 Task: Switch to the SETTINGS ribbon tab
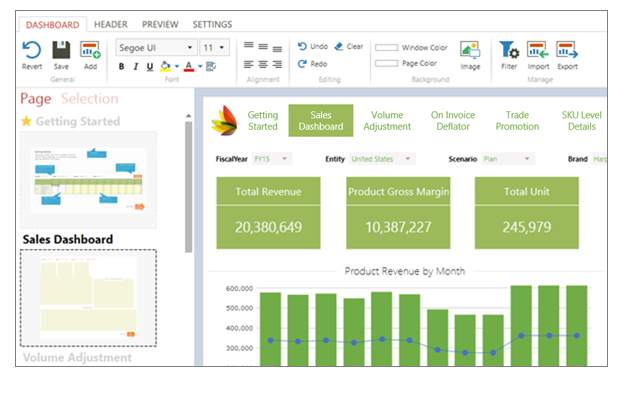[x=212, y=25]
